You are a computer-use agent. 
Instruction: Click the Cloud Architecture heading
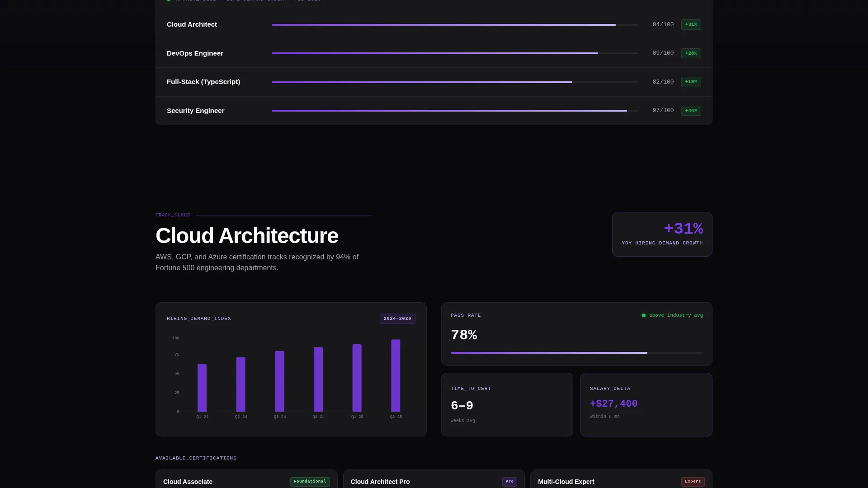pos(247,236)
